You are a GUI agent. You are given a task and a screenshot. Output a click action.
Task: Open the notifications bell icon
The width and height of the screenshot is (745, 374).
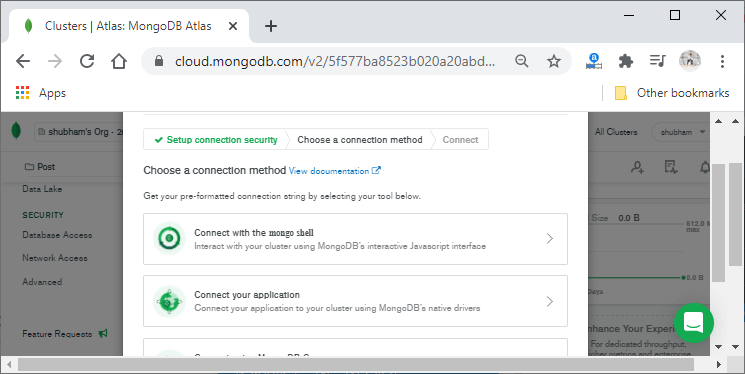click(x=705, y=167)
